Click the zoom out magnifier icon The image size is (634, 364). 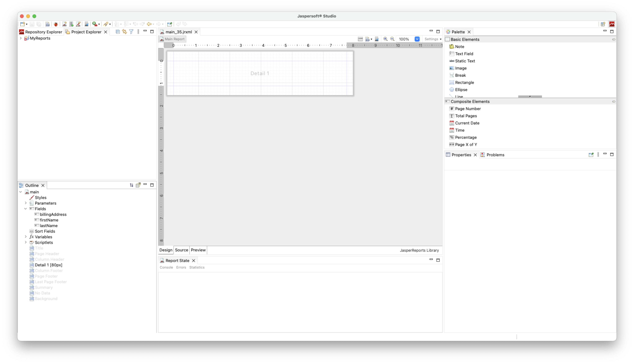pos(392,39)
